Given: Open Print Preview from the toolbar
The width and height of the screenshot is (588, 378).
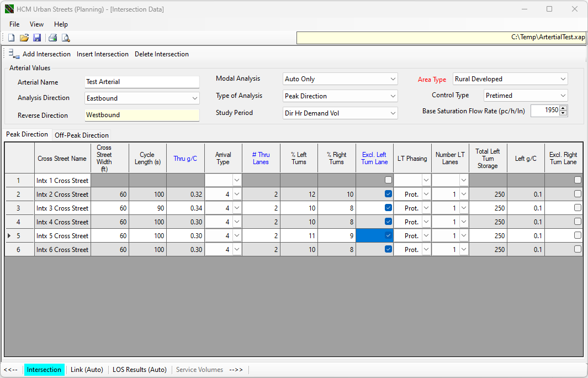Looking at the screenshot, I should pyautogui.click(x=66, y=38).
